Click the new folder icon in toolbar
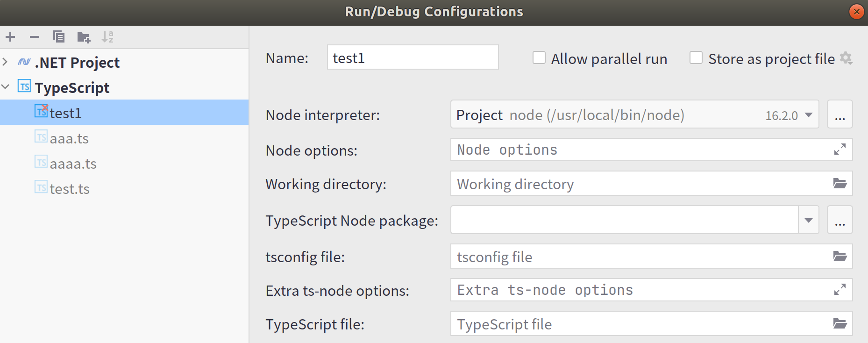The image size is (868, 343). (x=84, y=37)
